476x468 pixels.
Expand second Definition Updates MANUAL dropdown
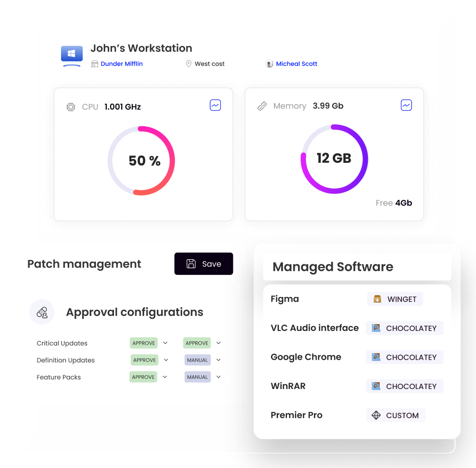(218, 360)
